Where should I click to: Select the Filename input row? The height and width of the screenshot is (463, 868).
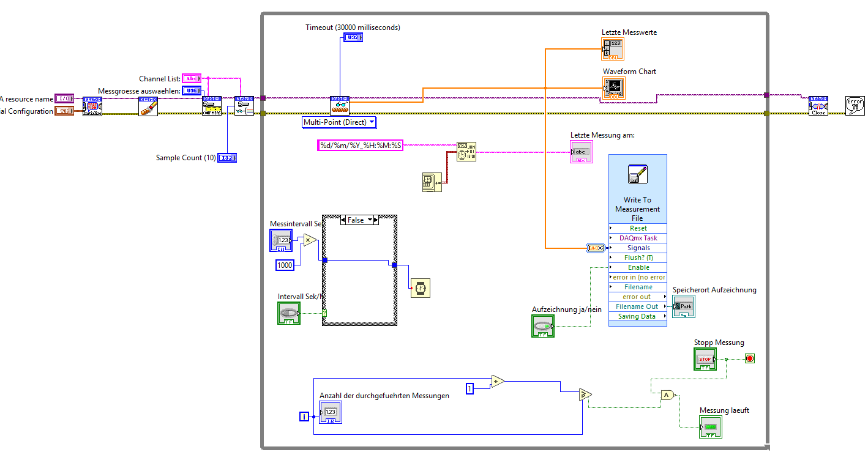638,287
